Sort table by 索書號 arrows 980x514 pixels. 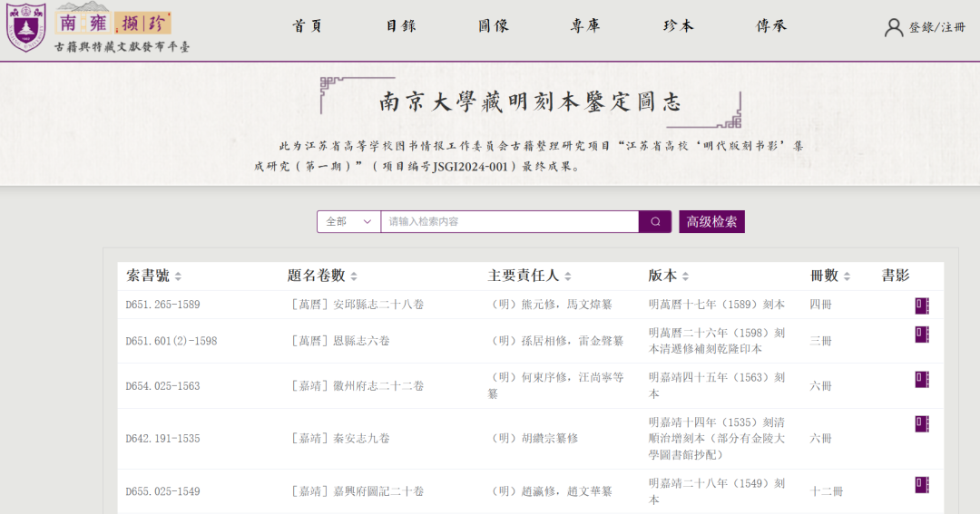pos(178,276)
